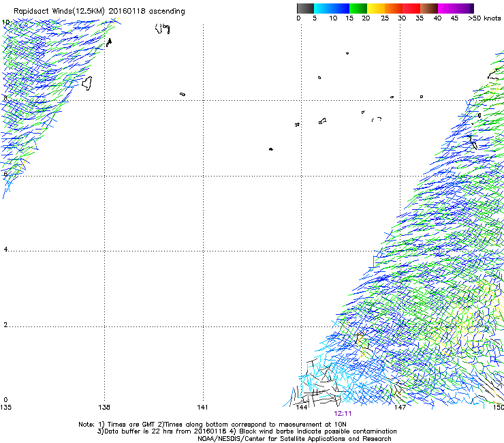This screenshot has width=504, height=443.
Task: Click the legend tick label "45"
Action: (454, 18)
